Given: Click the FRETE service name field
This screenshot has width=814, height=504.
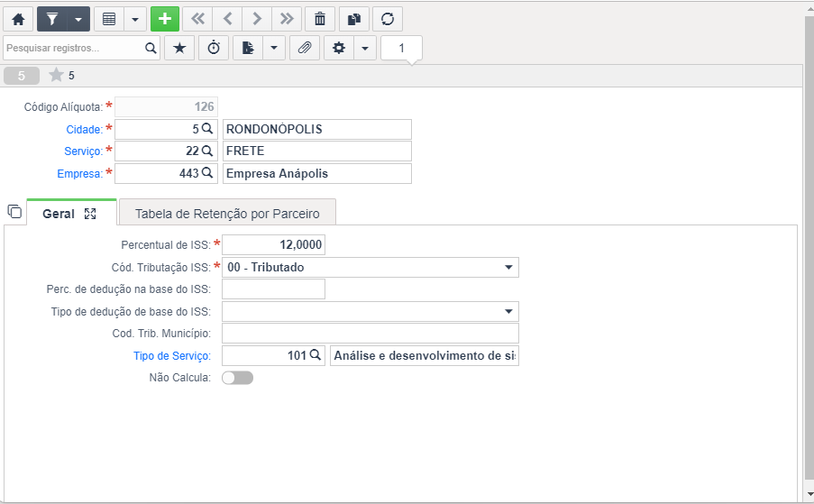Looking at the screenshot, I should pos(317,151).
